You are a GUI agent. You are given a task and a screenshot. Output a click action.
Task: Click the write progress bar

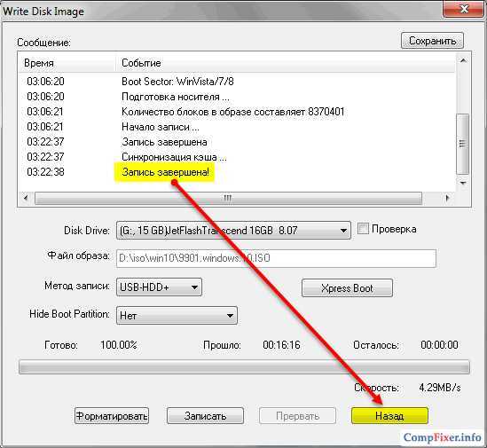244,367
